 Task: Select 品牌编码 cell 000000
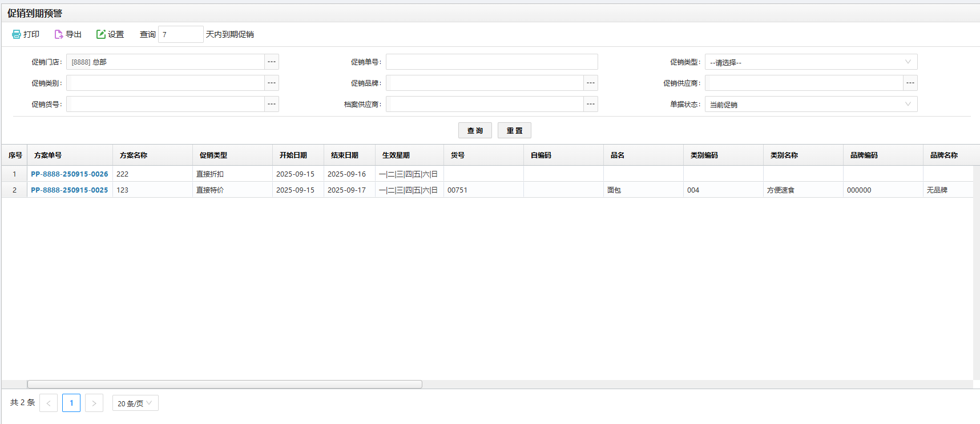[x=883, y=190]
